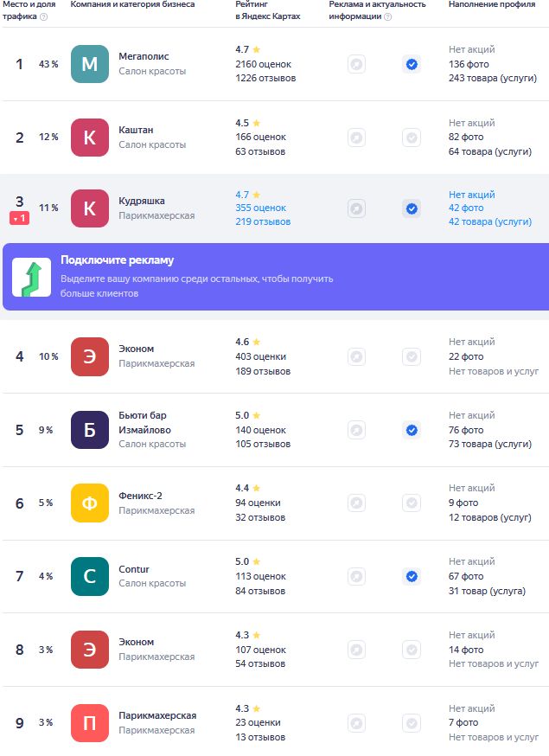Click the 166 оценок text

pos(261,137)
